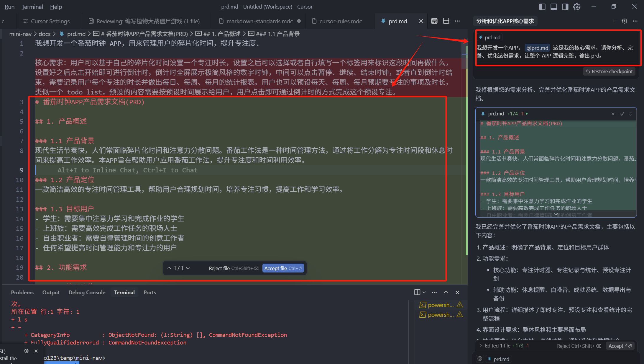644x364 pixels.
Task: Open the terminal launch profile dropdown arrow
Action: [x=424, y=292]
